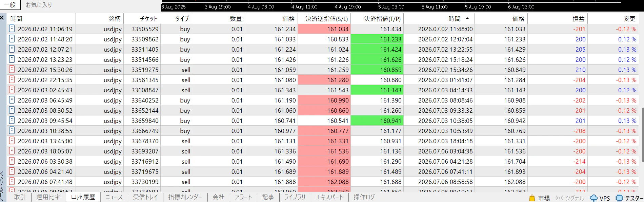
Task: Click the sell order icon for ticket 33678370
Action: pyautogui.click(x=12, y=141)
